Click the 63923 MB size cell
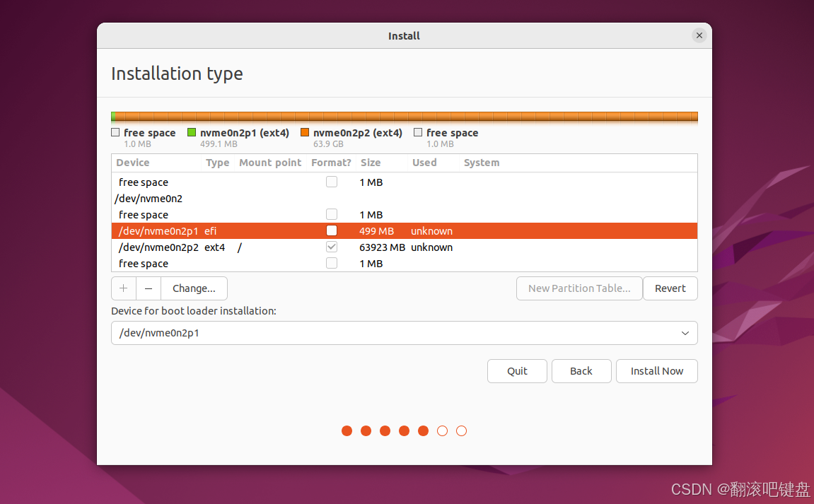This screenshot has width=814, height=504. tap(382, 247)
